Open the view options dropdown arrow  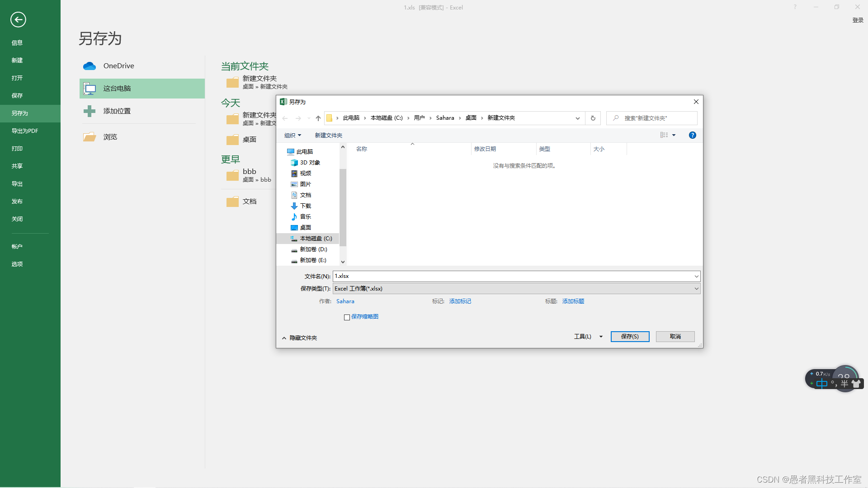click(x=674, y=135)
